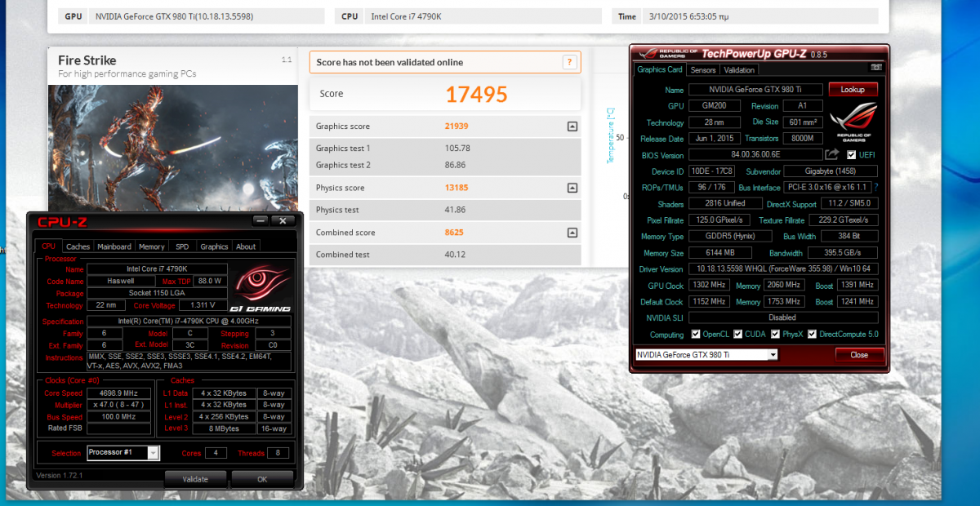
Task: Click the Lookup button in GPU-Z
Action: [853, 90]
